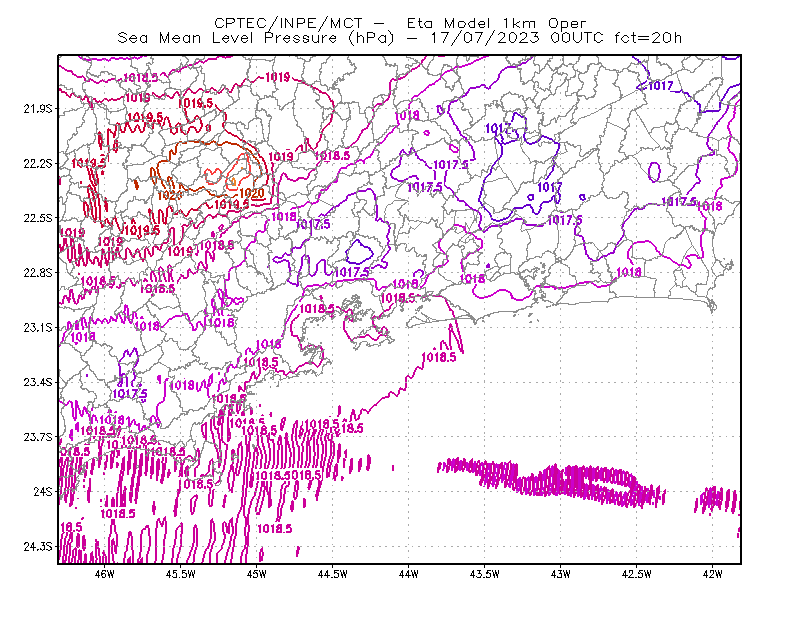Click the 24.3S latitude tick label
The width and height of the screenshot is (800, 618).
[x=38, y=546]
